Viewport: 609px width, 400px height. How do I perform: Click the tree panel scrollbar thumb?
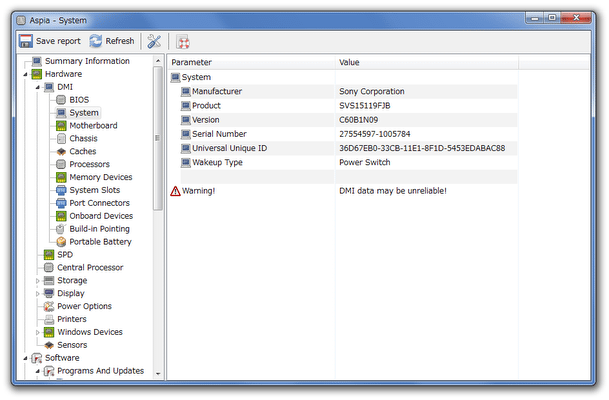pos(157,138)
